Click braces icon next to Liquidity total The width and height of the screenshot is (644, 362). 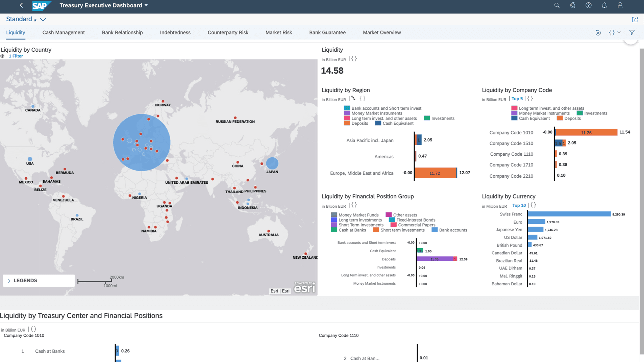[354, 59]
